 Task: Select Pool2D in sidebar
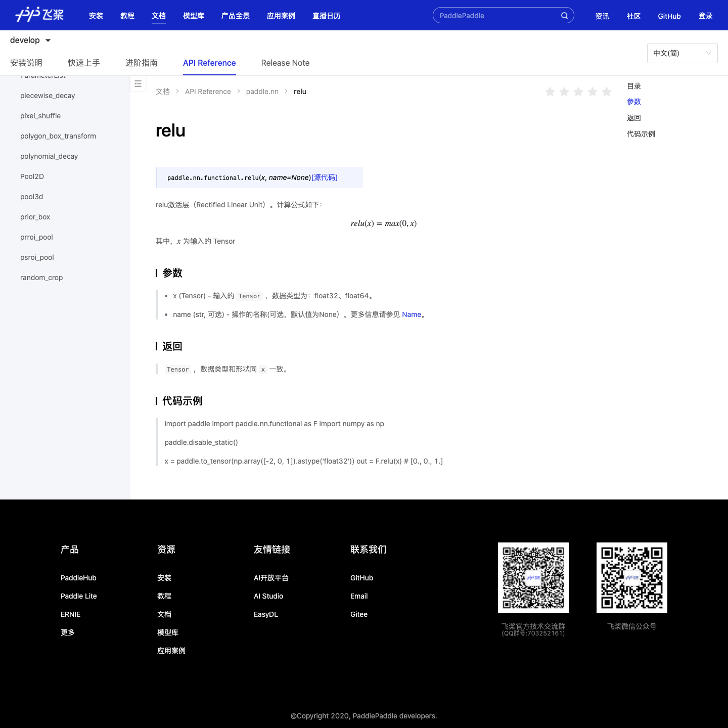pyautogui.click(x=32, y=176)
